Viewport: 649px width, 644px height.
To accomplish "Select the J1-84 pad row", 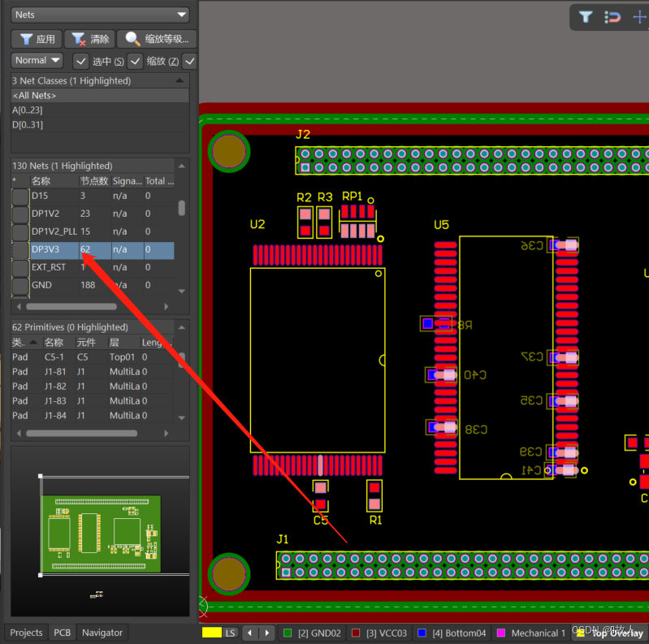I will (93, 416).
